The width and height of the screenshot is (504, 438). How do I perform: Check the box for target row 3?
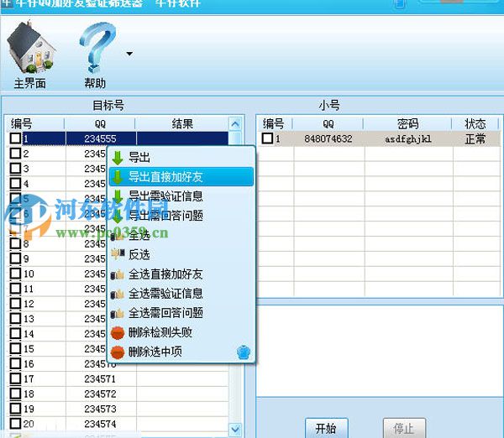[15, 169]
